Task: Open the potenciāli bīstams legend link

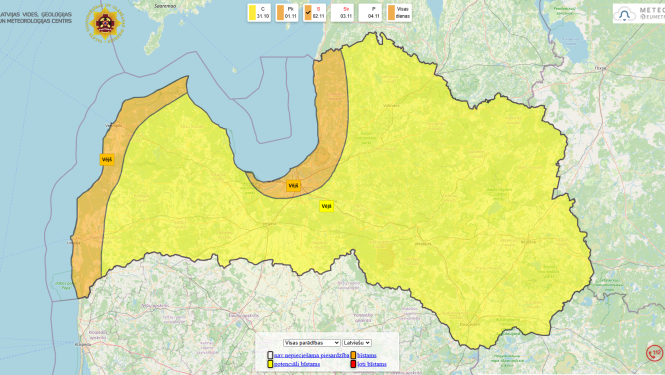Action: (297, 364)
